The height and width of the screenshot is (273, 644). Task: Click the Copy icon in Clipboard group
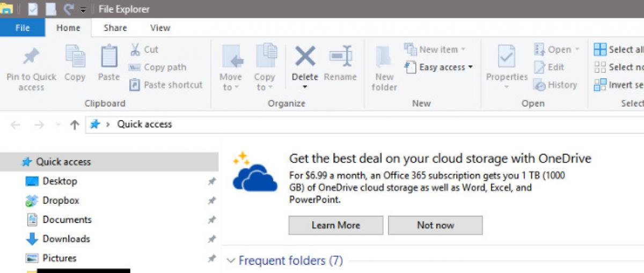[x=75, y=56]
